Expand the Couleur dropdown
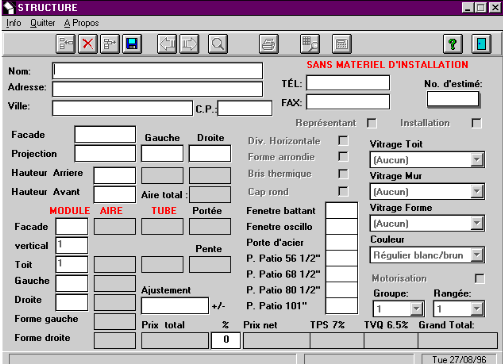The height and width of the screenshot is (364, 503). [477, 255]
